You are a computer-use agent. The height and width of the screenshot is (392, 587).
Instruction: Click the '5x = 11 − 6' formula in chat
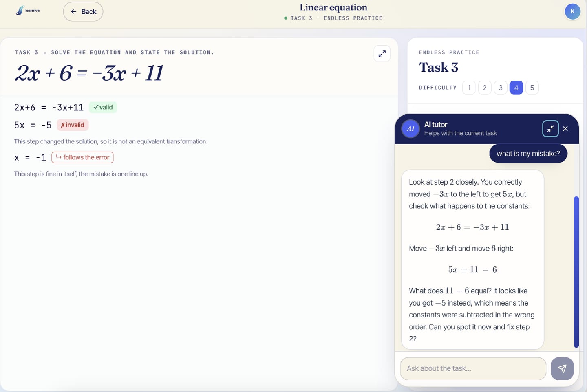pos(472,269)
